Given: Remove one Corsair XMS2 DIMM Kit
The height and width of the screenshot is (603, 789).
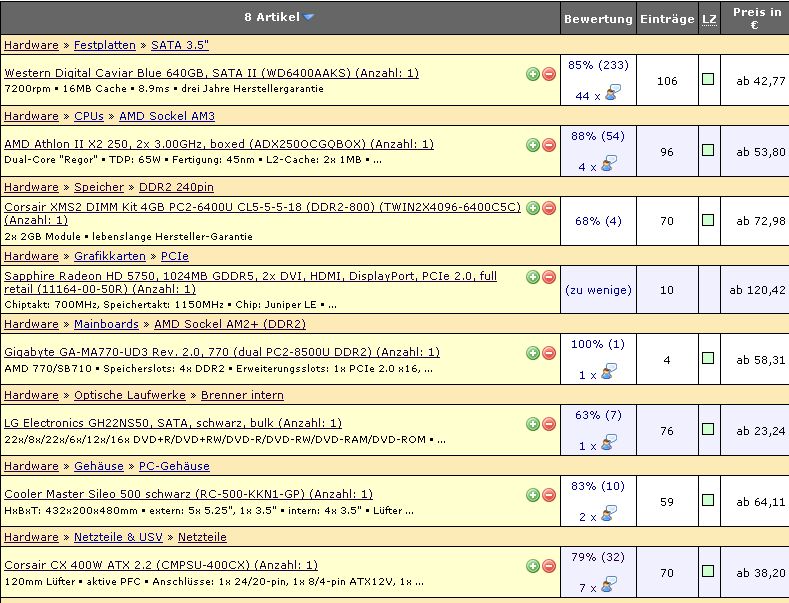Looking at the screenshot, I should pyautogui.click(x=549, y=208).
